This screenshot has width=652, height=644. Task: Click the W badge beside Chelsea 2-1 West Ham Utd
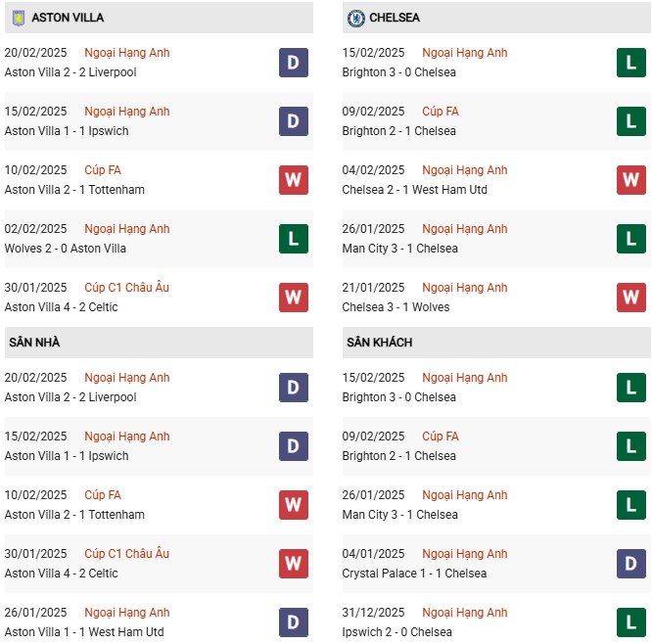point(631,180)
